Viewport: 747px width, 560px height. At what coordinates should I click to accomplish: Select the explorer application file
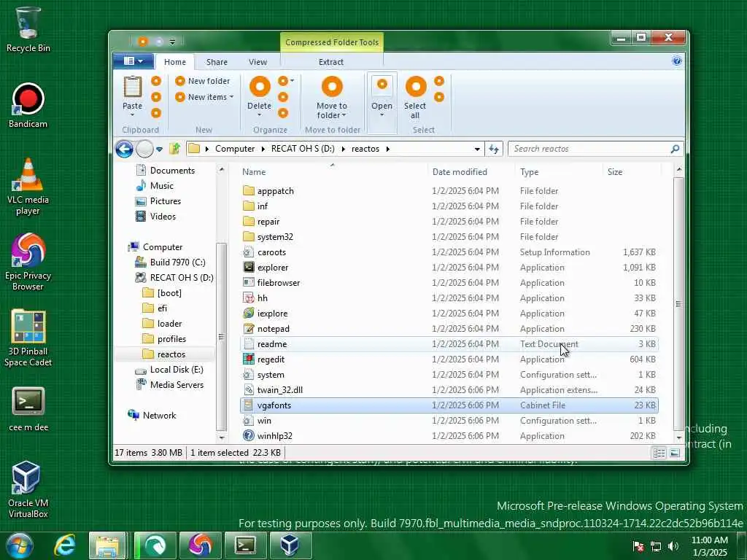(449, 268)
